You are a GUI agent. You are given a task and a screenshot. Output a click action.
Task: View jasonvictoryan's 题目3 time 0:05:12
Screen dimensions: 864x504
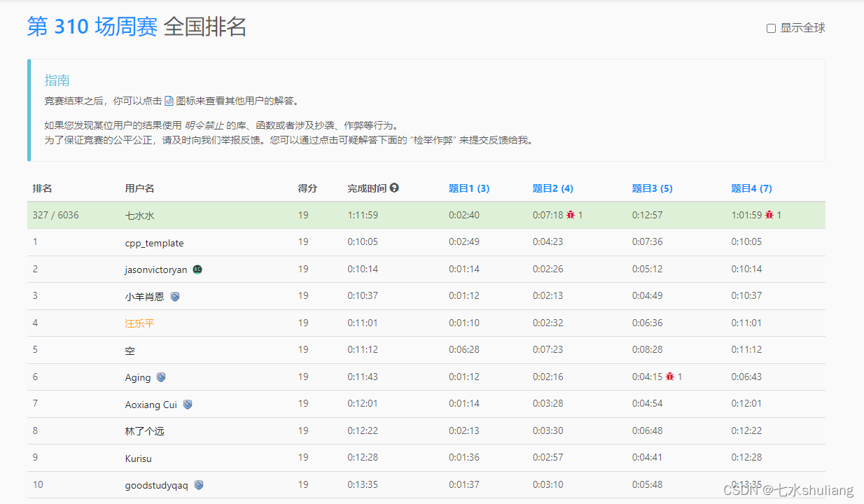click(648, 269)
